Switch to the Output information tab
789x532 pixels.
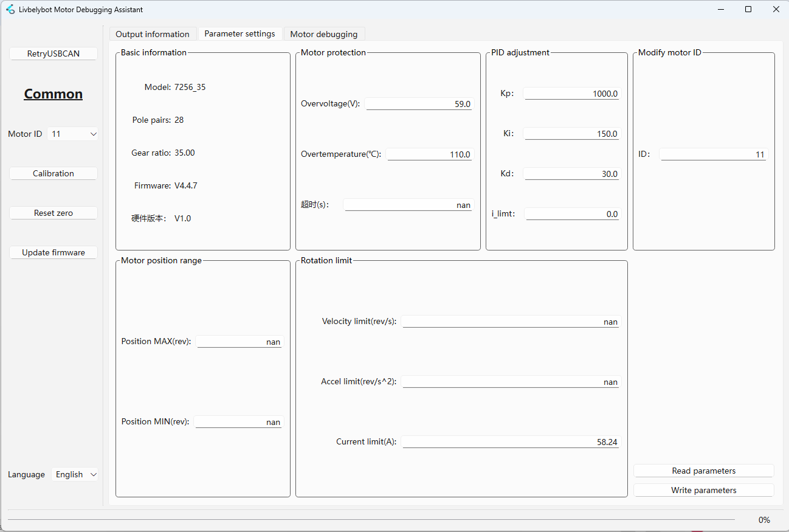coord(153,34)
